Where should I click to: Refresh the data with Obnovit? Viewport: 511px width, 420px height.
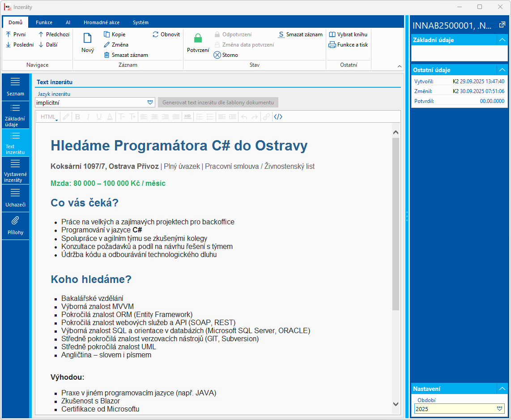(x=166, y=34)
